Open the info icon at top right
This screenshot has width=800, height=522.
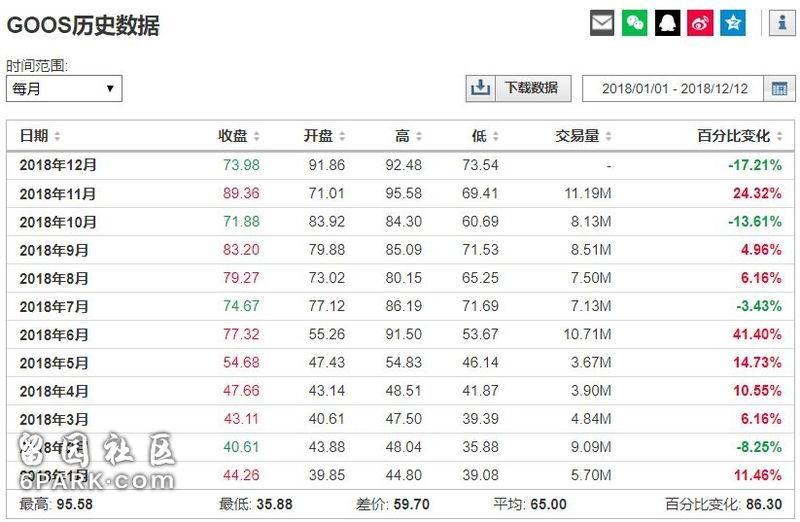pos(782,23)
